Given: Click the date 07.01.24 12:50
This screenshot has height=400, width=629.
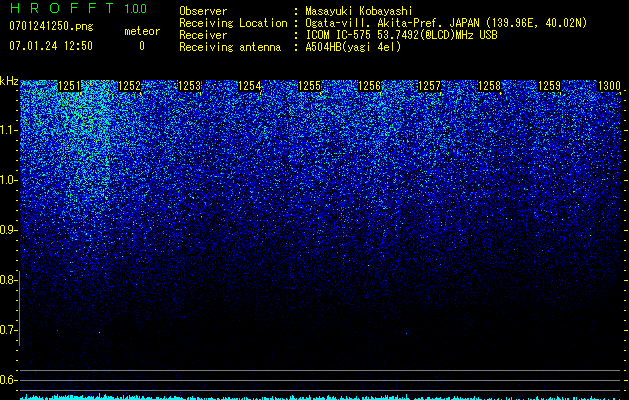Looking at the screenshot, I should (51, 46).
